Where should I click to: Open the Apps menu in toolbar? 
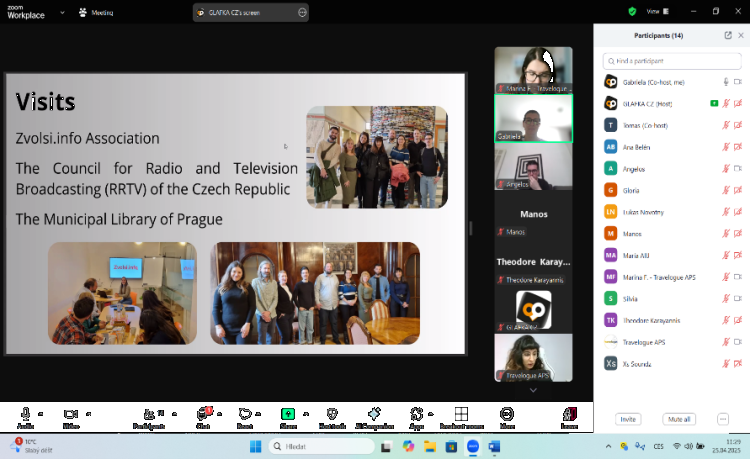point(417,414)
